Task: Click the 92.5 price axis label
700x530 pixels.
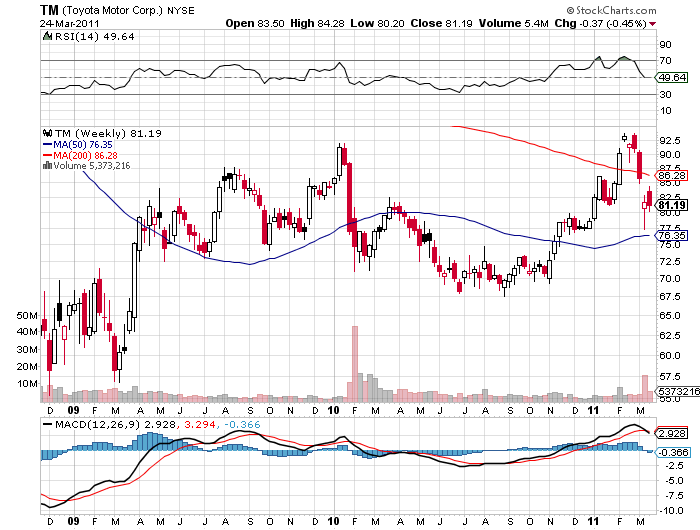Action: pos(670,141)
